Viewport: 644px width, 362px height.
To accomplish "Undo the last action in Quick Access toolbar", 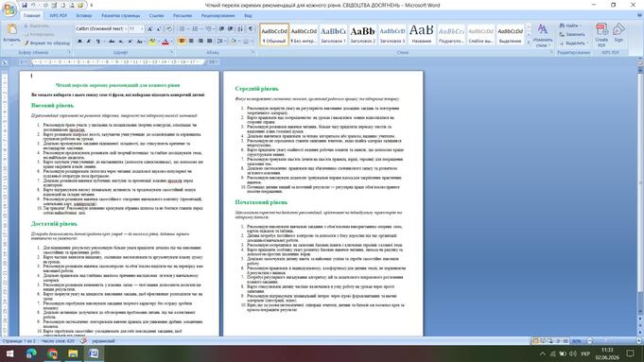I will 34,6.
